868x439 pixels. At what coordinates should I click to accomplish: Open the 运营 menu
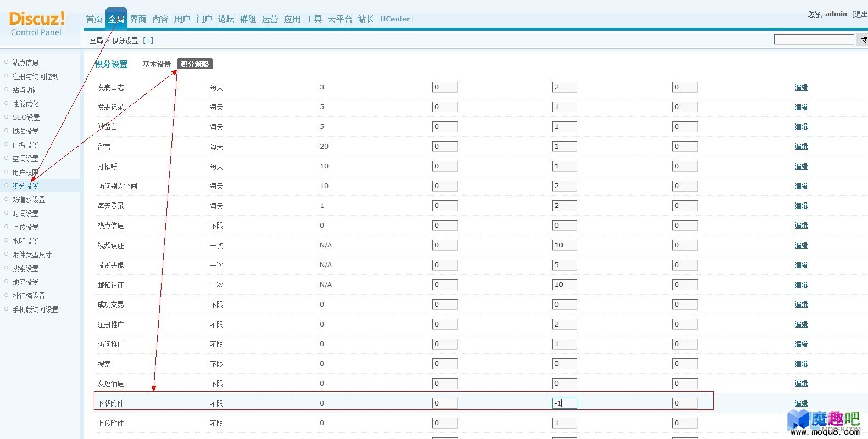point(270,19)
